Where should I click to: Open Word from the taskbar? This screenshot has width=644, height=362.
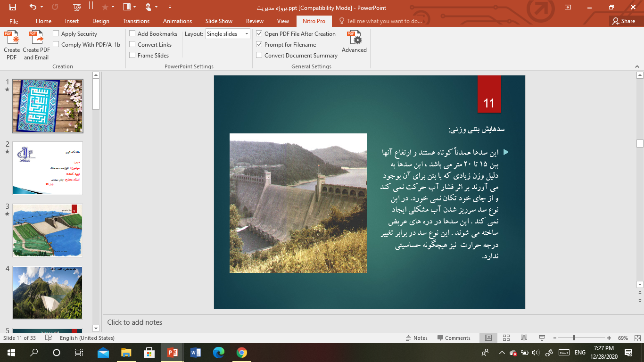click(195, 353)
